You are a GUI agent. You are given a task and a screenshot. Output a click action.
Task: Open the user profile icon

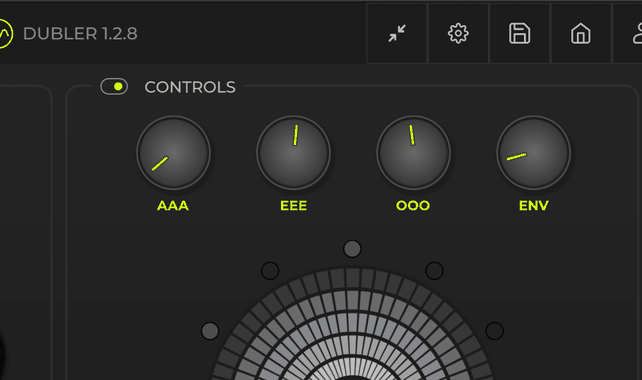(637, 33)
